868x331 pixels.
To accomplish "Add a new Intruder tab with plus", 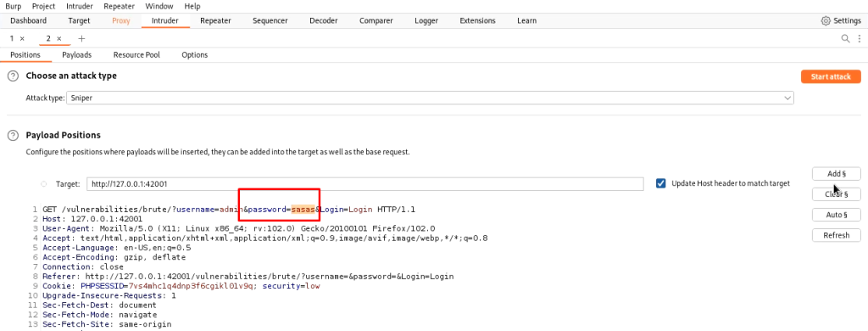I will pyautogui.click(x=81, y=38).
